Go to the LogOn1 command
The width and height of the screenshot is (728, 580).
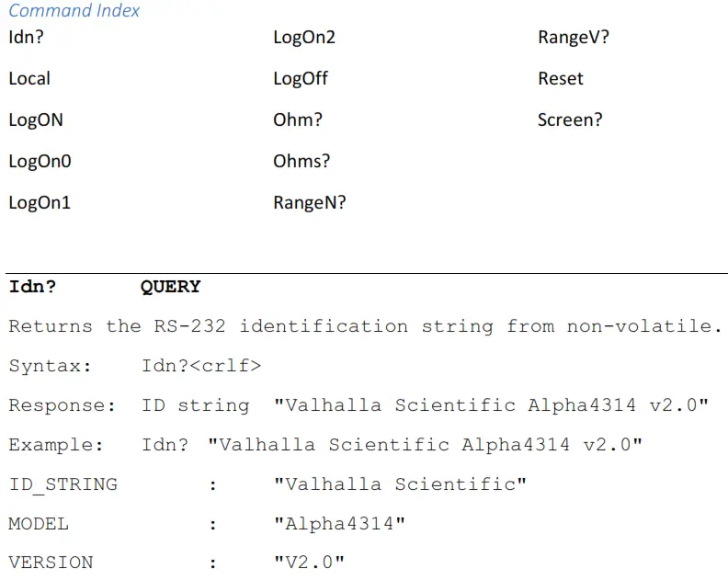40,203
